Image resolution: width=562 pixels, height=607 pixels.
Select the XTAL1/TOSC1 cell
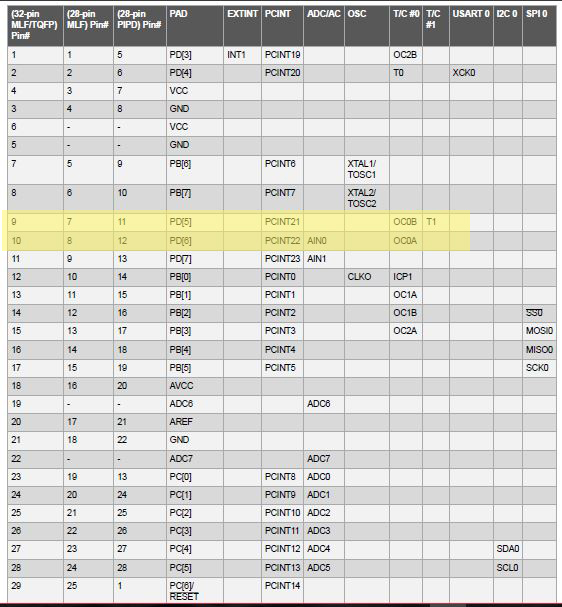362,169
